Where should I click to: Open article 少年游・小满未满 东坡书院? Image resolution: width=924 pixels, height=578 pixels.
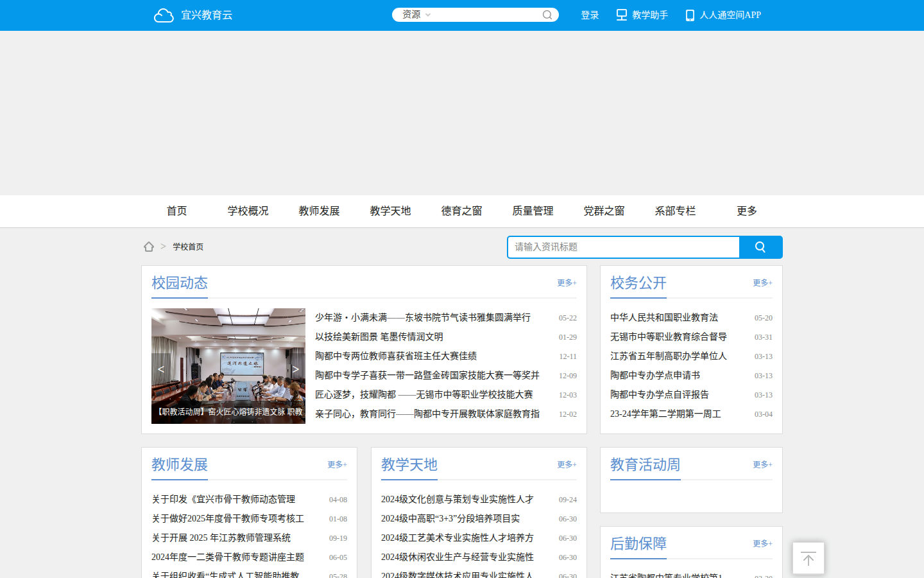(423, 318)
